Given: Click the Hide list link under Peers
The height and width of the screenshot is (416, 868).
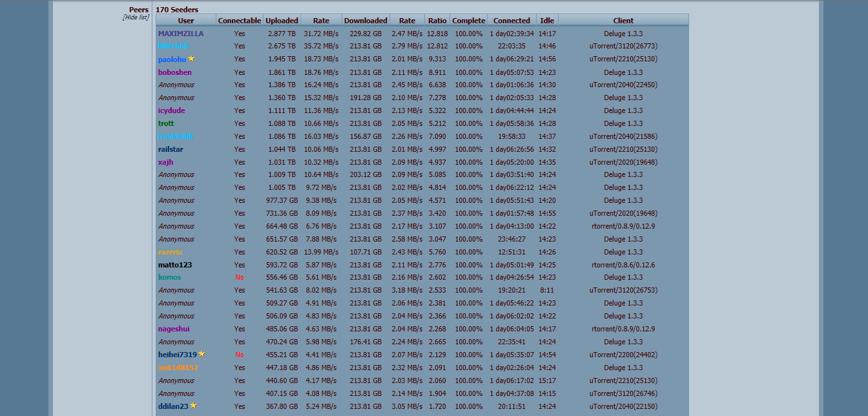Looking at the screenshot, I should [136, 17].
